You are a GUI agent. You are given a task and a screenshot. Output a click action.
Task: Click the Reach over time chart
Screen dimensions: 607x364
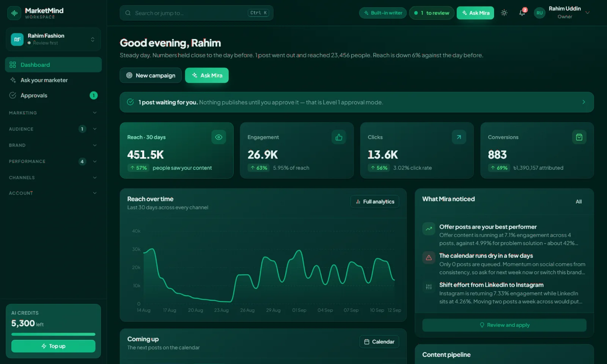pyautogui.click(x=263, y=269)
